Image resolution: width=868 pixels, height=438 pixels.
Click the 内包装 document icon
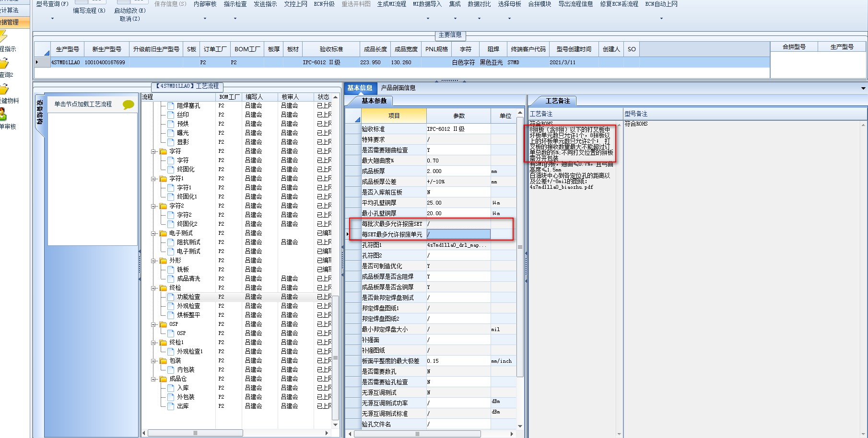pos(171,370)
